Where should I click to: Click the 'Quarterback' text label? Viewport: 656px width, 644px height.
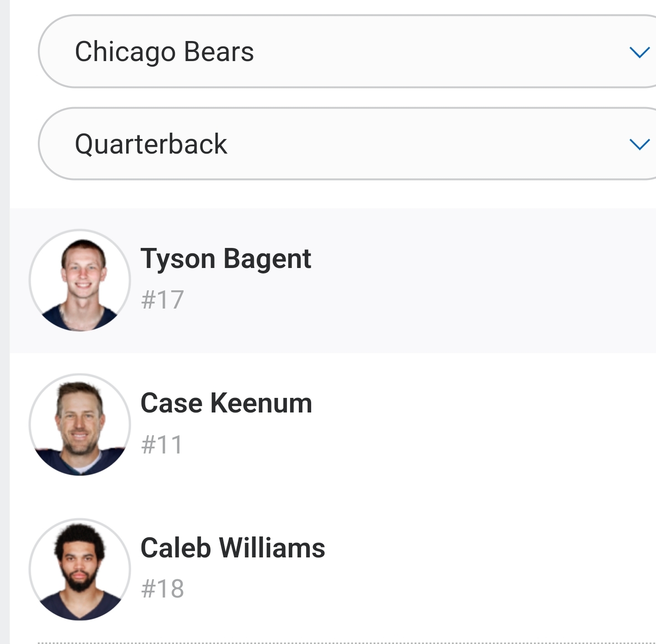click(151, 144)
